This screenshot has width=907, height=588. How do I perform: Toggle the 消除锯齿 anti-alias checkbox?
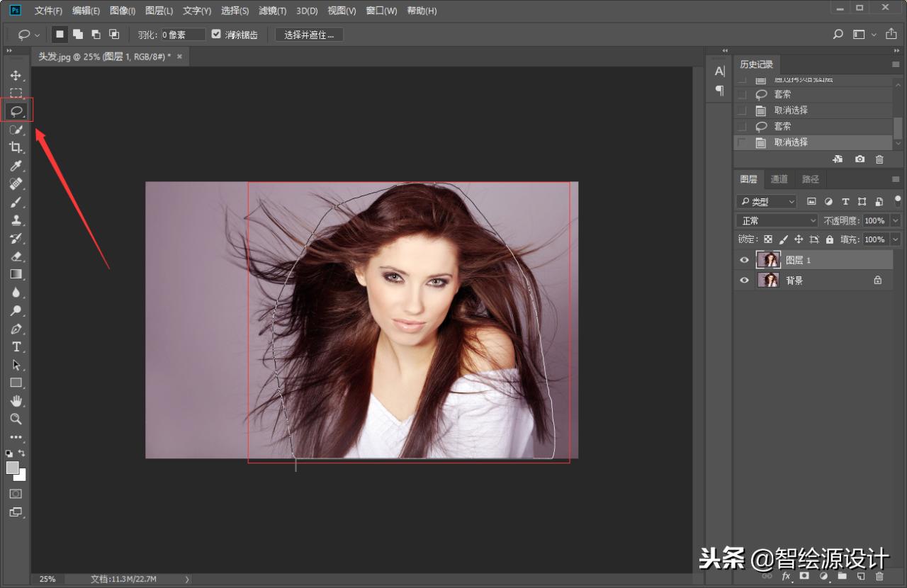tap(217, 34)
